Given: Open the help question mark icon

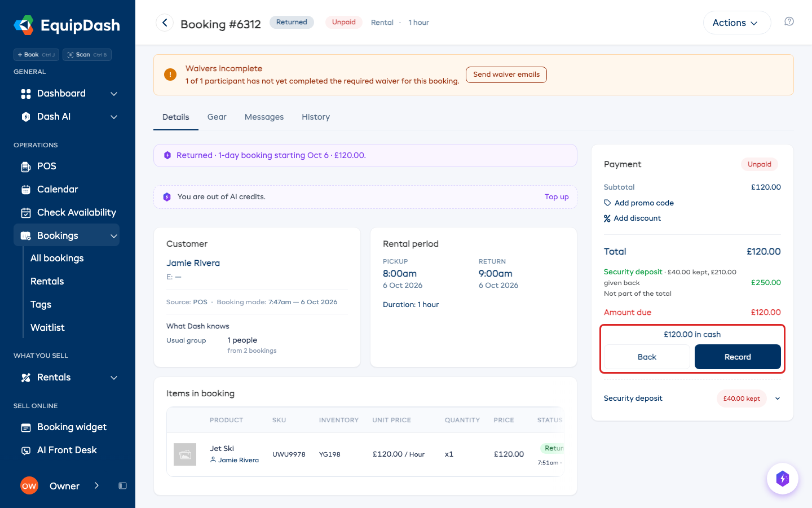Looking at the screenshot, I should [789, 21].
